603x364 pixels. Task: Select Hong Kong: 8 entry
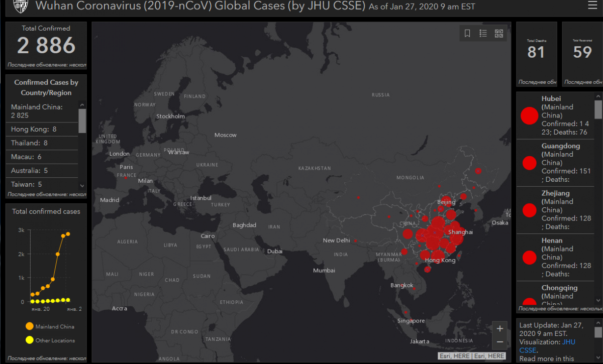42,129
